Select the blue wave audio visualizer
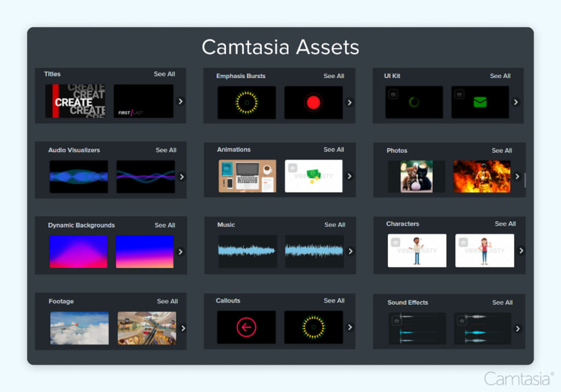This screenshot has height=392, width=561. coord(79,177)
